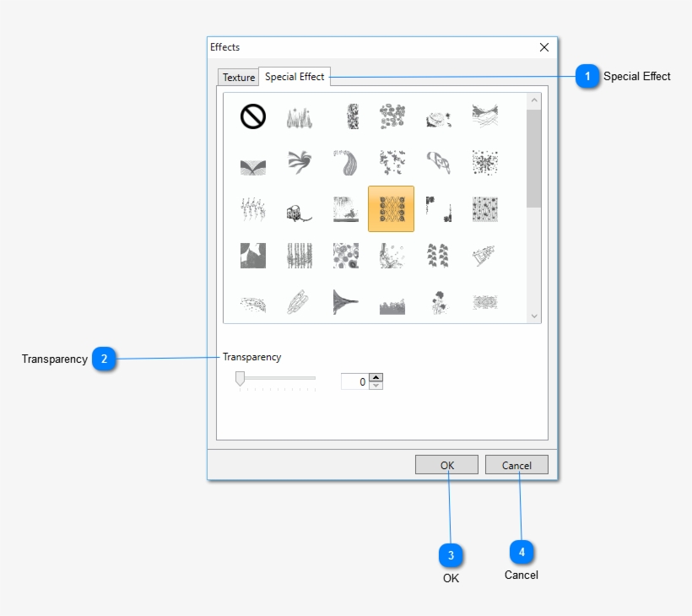This screenshot has height=616, width=692.
Task: Click OK to apply the selected effect
Action: (446, 464)
